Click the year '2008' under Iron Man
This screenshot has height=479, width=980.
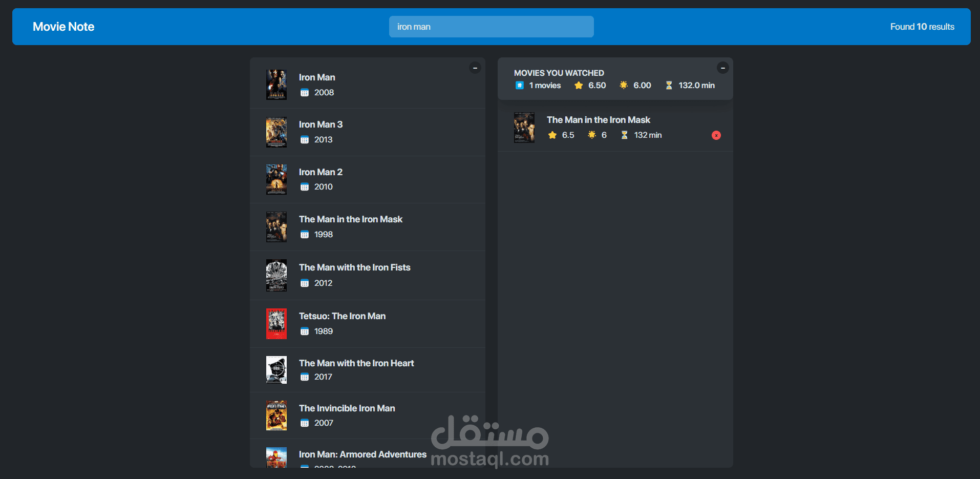click(x=324, y=93)
